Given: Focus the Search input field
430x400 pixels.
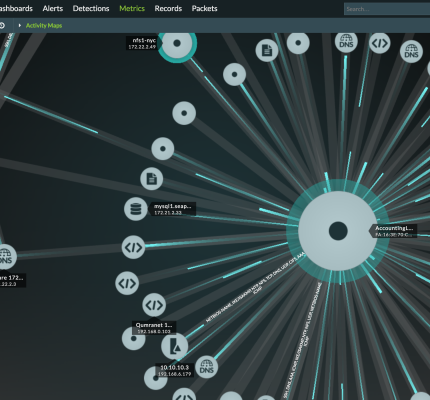Looking at the screenshot, I should click(x=387, y=9).
